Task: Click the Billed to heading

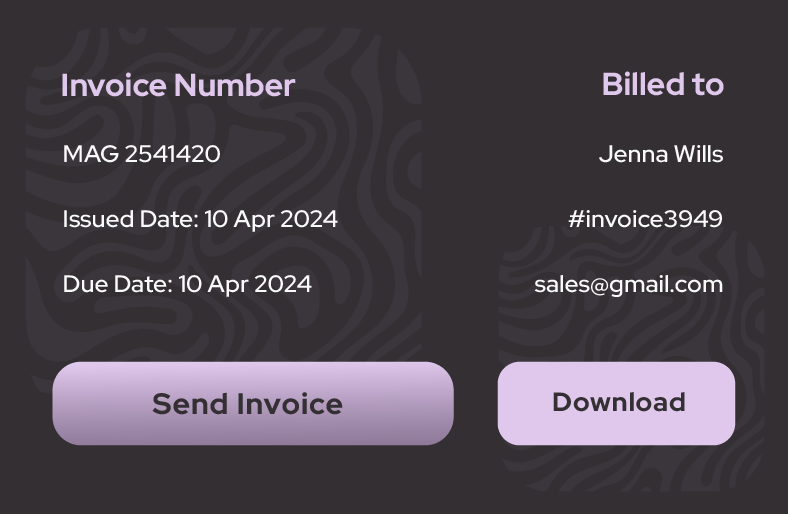Action: point(662,85)
